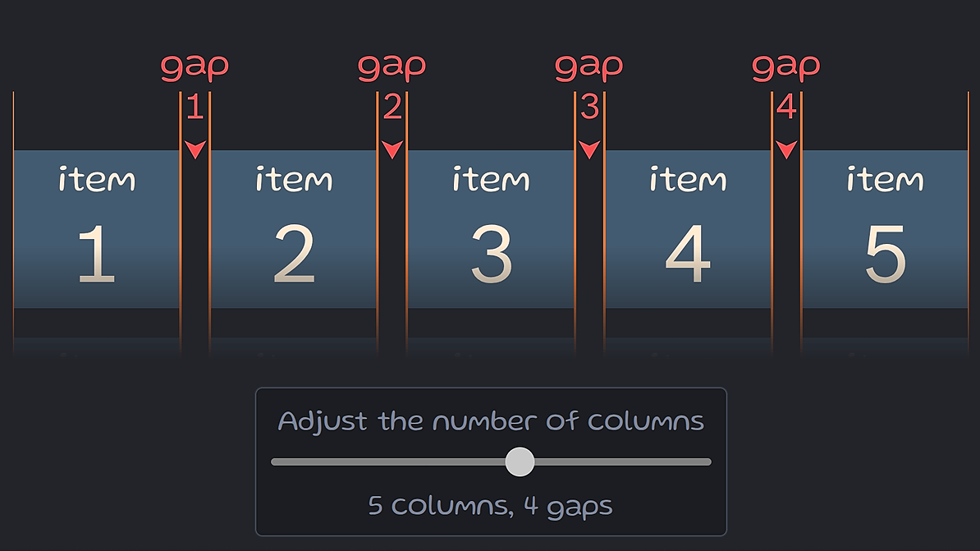
Task: Click the red number 3 gap marker
Action: tap(589, 106)
